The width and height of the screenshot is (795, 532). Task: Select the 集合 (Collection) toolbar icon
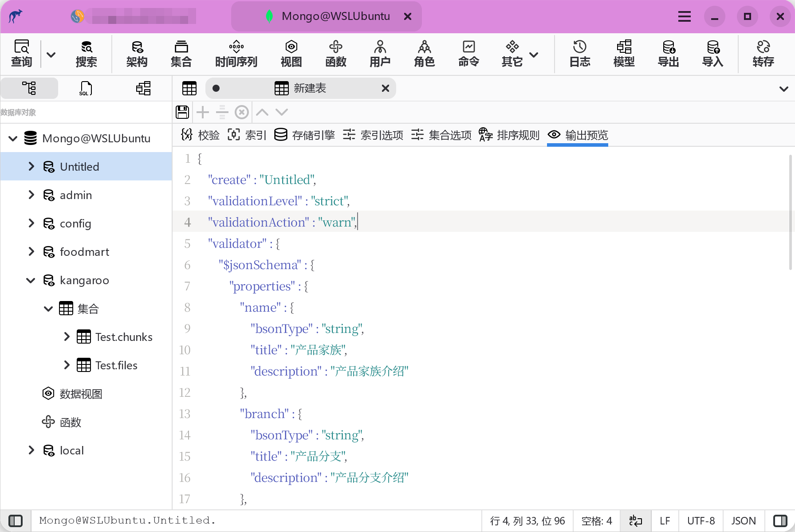click(181, 53)
